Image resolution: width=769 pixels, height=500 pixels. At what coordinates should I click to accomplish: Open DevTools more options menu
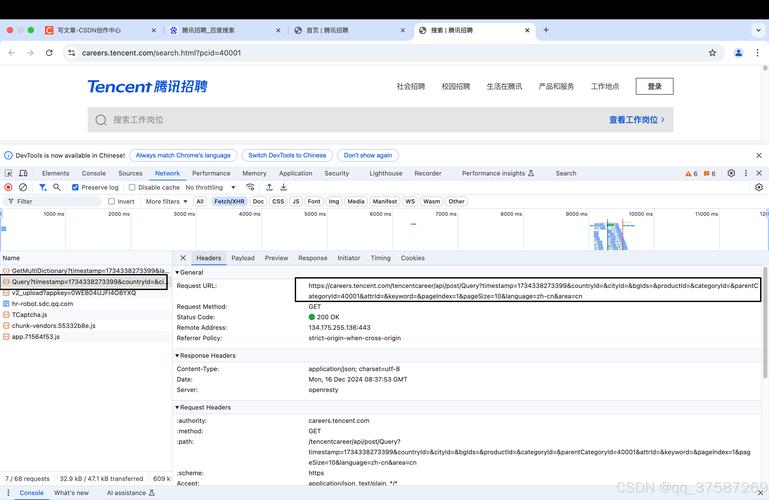pos(746,173)
